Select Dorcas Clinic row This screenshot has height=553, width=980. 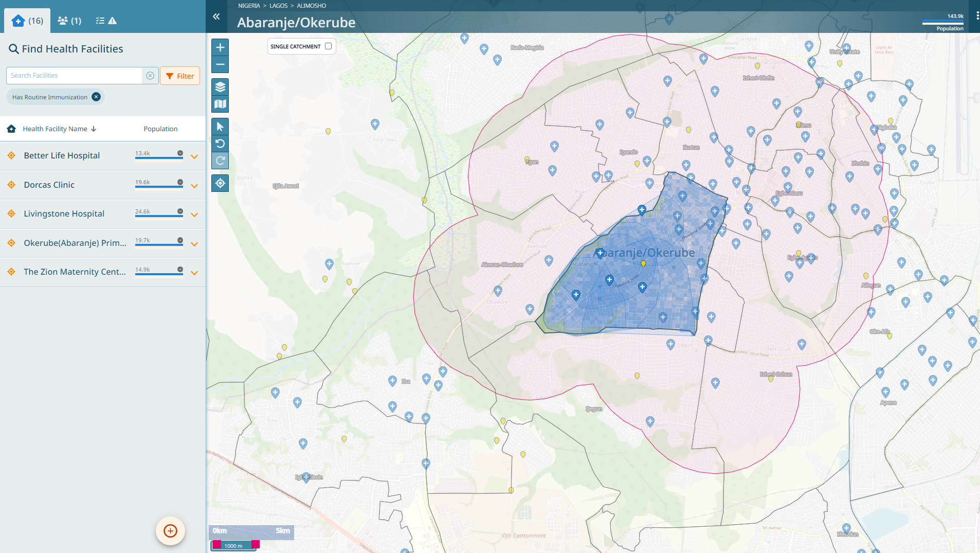click(103, 185)
